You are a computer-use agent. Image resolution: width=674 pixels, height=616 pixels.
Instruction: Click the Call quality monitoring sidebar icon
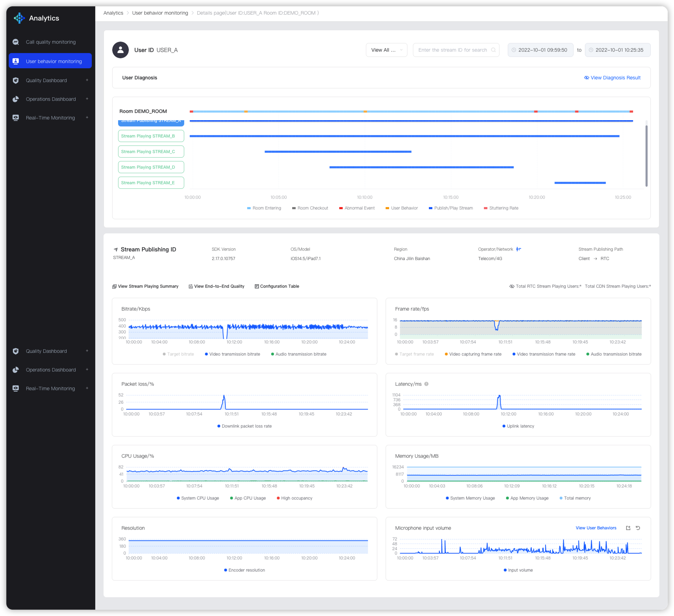point(16,42)
